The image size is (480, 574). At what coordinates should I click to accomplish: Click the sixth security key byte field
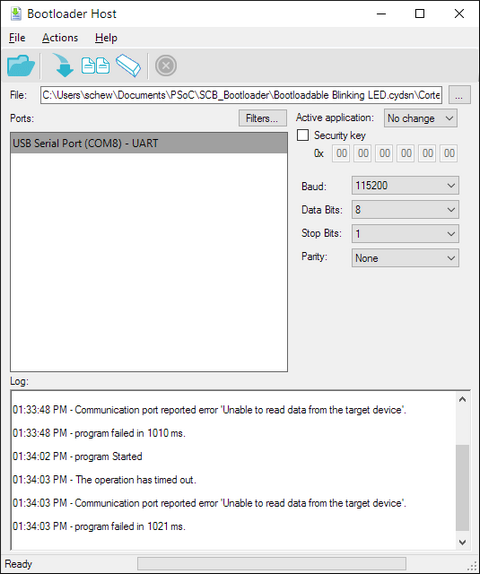tap(449, 153)
